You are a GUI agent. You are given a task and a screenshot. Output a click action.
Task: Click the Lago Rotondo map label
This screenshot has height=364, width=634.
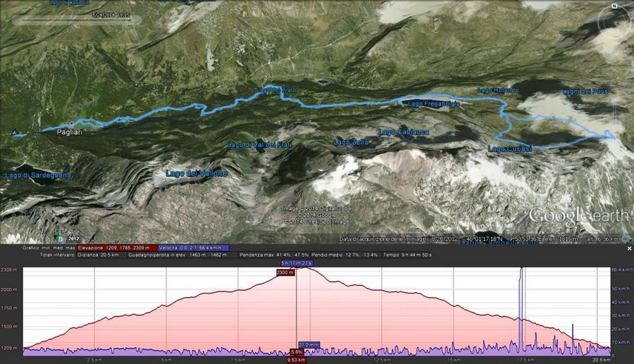click(498, 90)
